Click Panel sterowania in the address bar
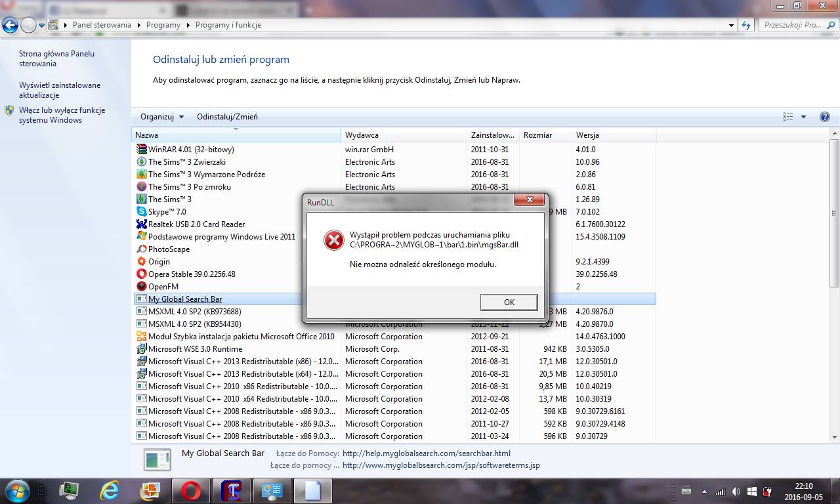Screen dimensions: 840x504 [x=102, y=25]
